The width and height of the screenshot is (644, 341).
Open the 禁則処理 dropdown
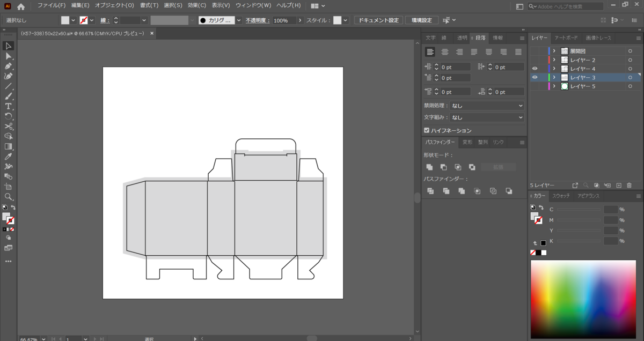[487, 106]
